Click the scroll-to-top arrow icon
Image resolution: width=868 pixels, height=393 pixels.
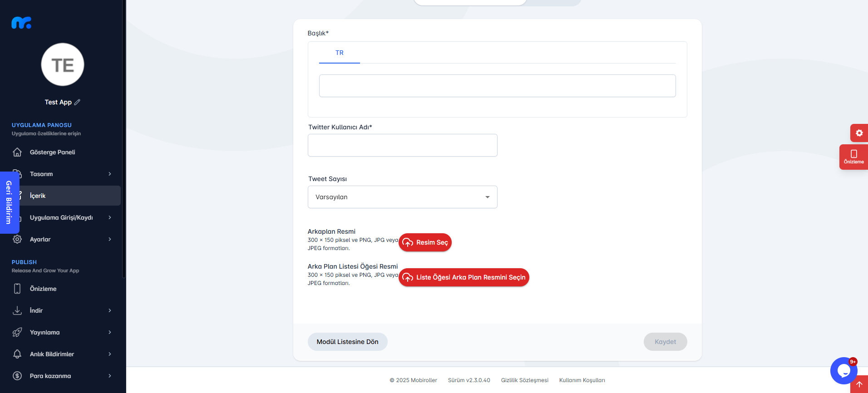[x=859, y=384]
